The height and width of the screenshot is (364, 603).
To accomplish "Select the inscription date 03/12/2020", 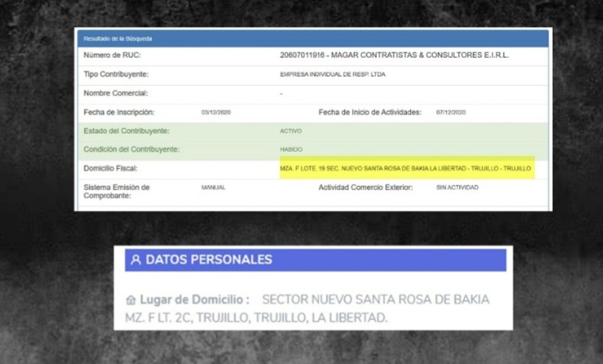I will tap(216, 113).
